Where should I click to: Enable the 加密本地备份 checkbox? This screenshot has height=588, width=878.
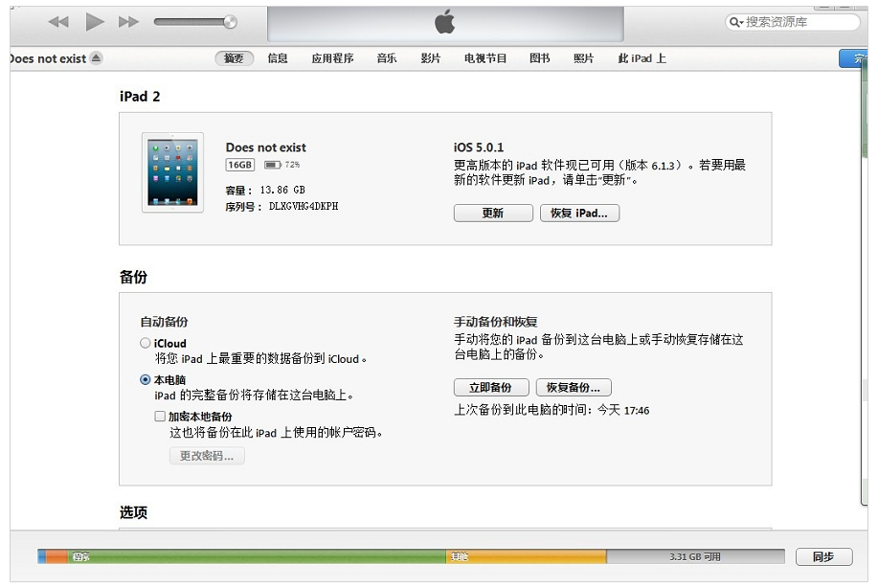(160, 416)
